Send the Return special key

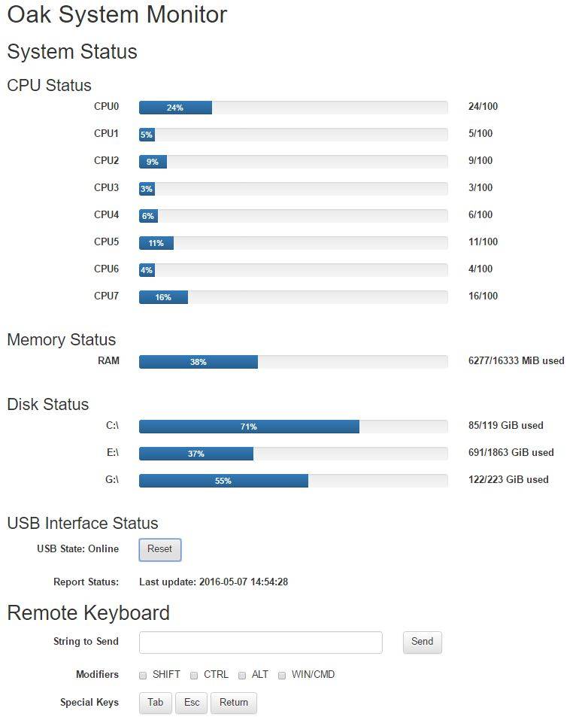pyautogui.click(x=234, y=703)
